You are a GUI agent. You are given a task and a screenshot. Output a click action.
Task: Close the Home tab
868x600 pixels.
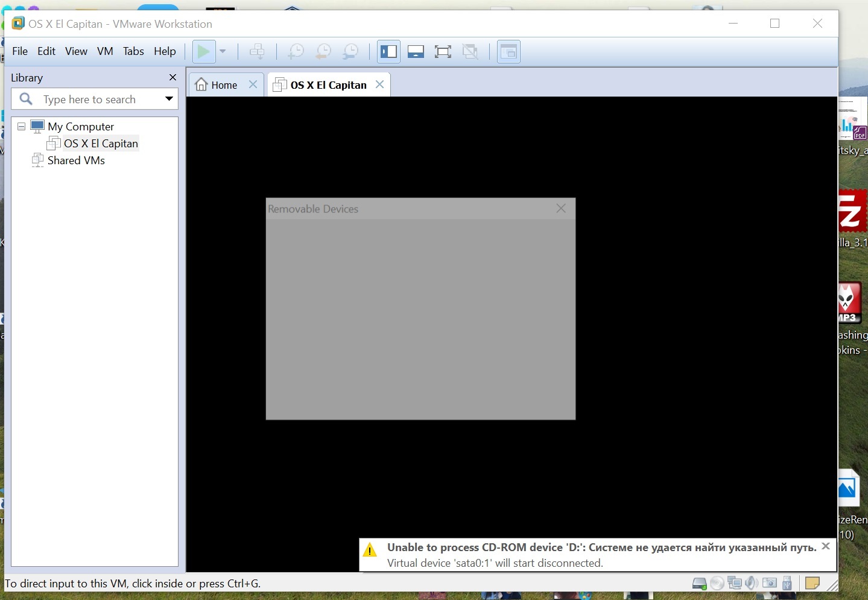point(253,85)
